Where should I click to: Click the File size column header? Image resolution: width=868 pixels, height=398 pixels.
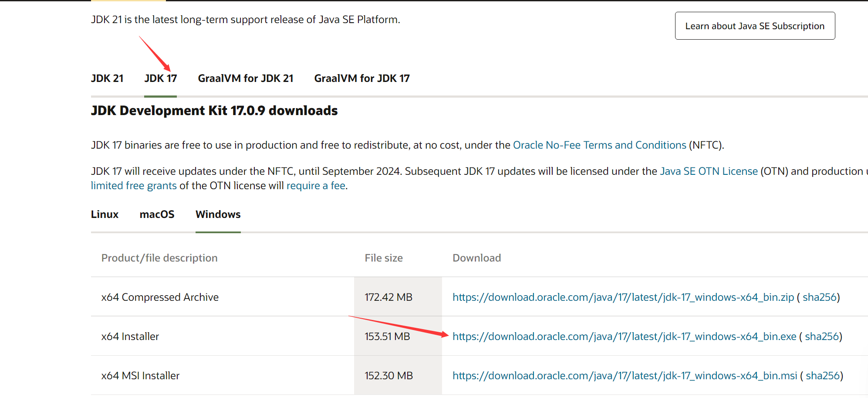click(384, 258)
